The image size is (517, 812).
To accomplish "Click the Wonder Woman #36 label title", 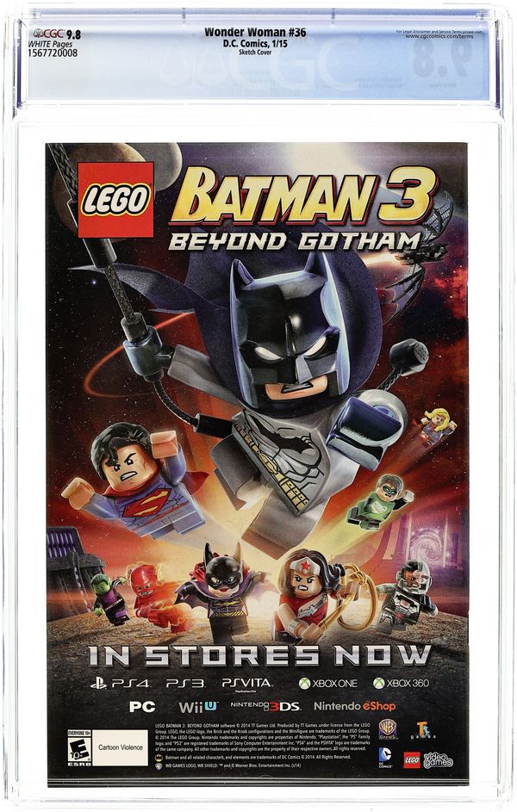I will pos(255,32).
